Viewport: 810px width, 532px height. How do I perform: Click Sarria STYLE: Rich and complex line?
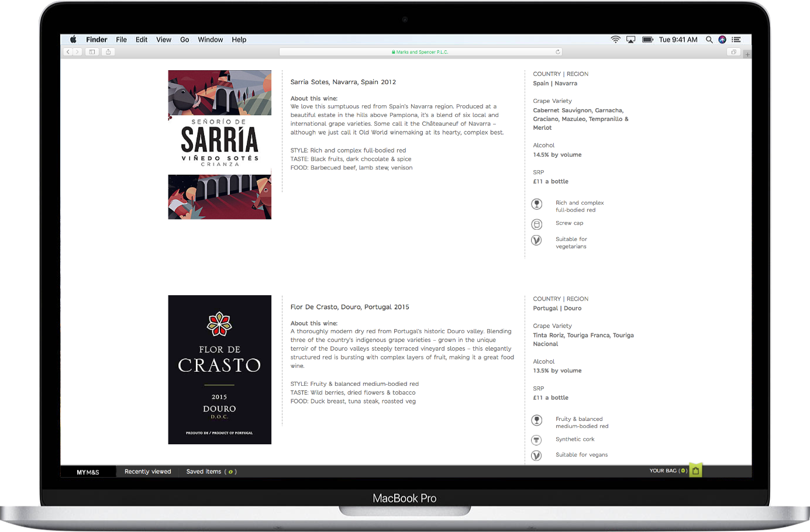348,150
